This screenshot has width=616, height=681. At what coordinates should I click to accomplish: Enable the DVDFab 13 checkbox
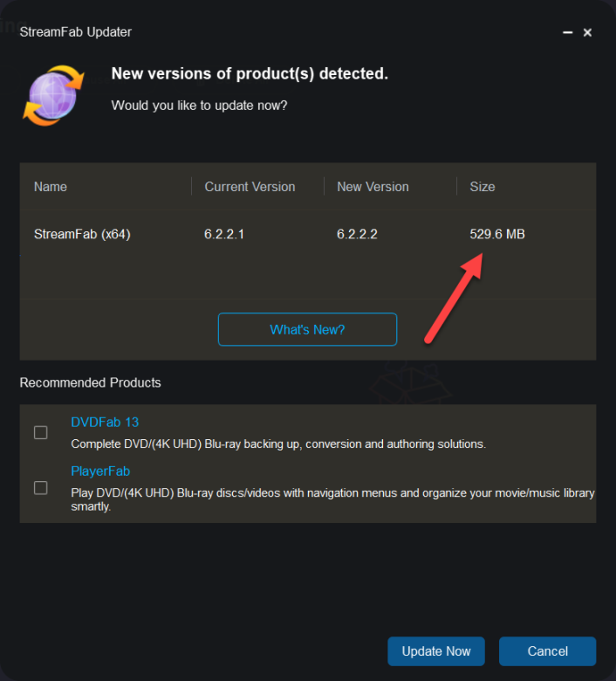(41, 432)
